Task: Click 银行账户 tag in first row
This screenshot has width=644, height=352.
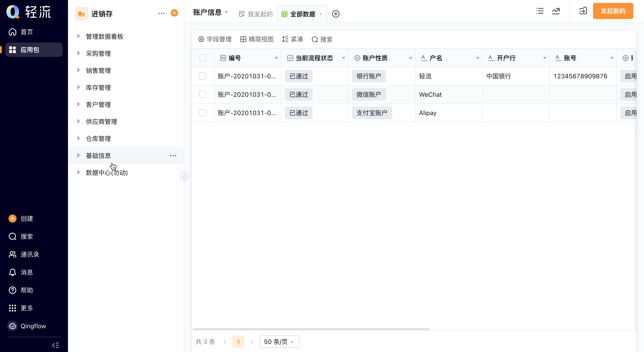Action: click(369, 76)
